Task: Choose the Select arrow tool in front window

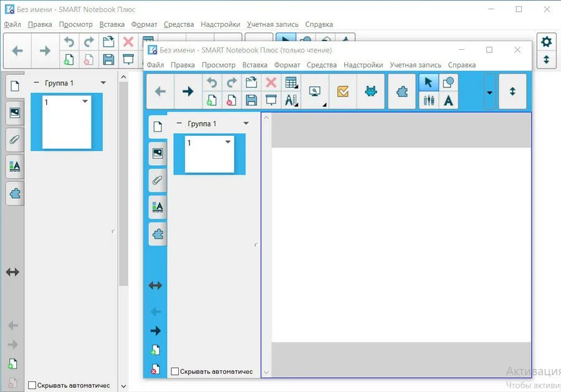Action: click(428, 83)
